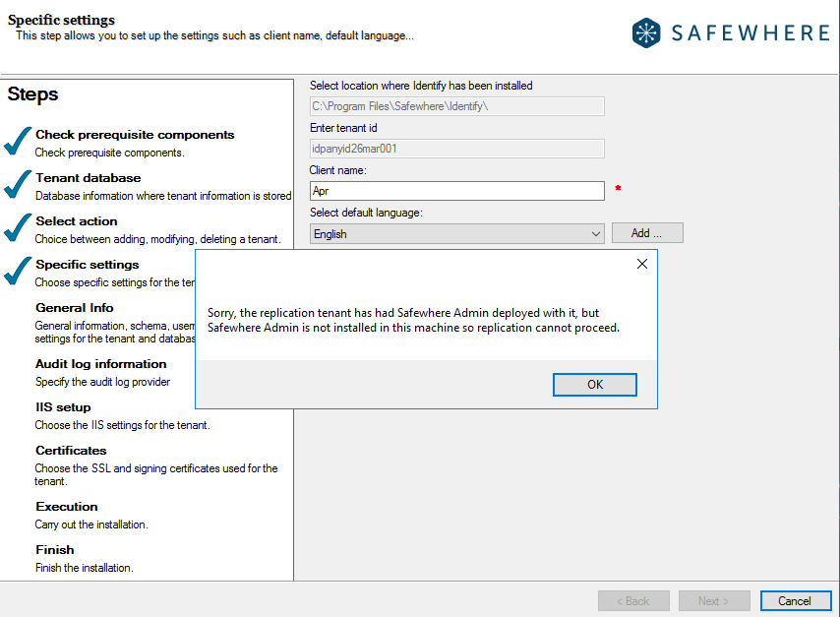
Task: Click the 'Enter tenant id' label
Action: click(343, 128)
